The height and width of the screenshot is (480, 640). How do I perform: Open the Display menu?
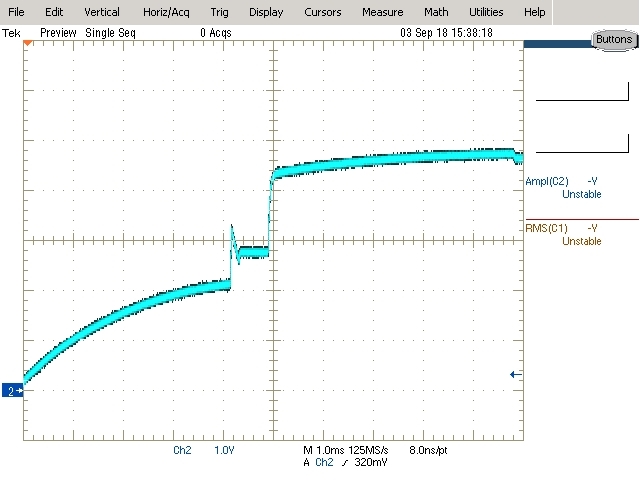point(266,12)
